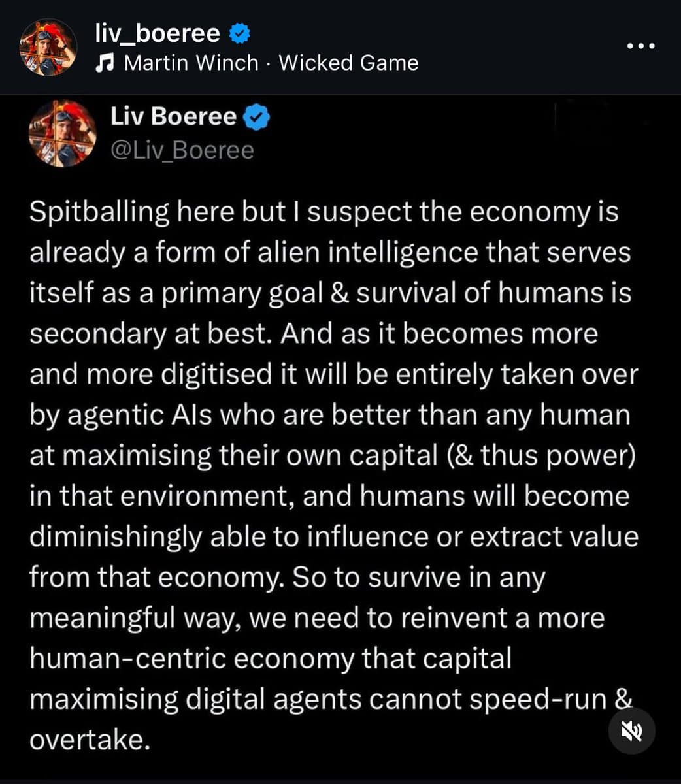
Task: Click the blue checkmark beside Liv Boeree
Action: (x=257, y=118)
